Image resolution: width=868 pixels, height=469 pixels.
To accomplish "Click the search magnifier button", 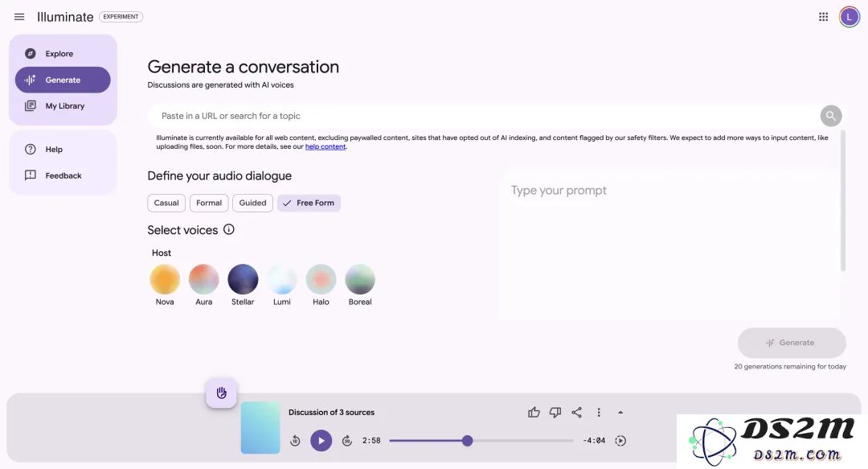I will pyautogui.click(x=830, y=116).
